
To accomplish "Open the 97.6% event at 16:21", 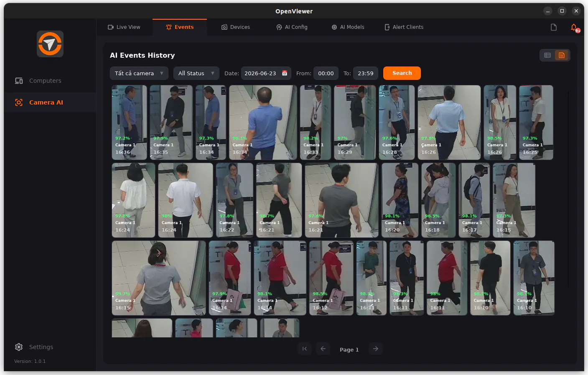I will coord(342,200).
